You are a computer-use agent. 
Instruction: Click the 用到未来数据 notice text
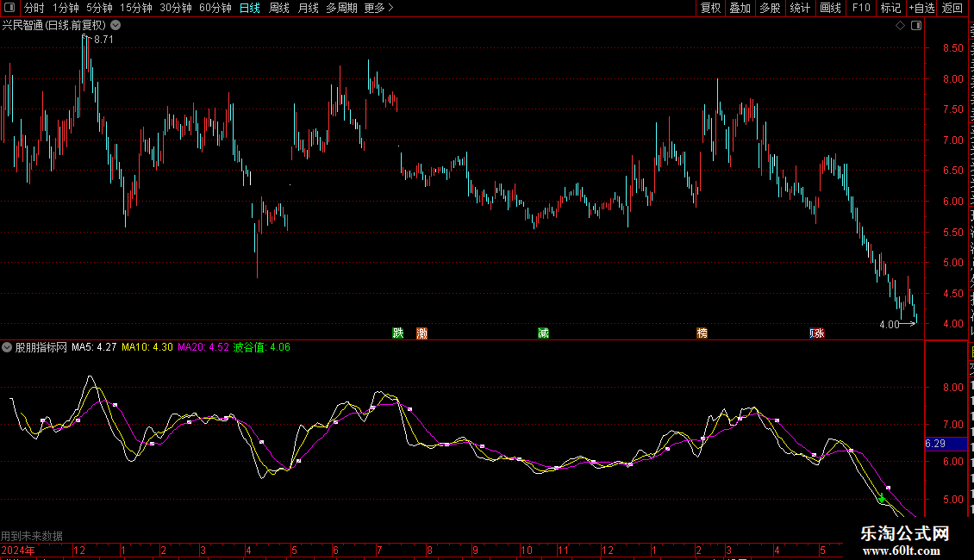(32, 536)
